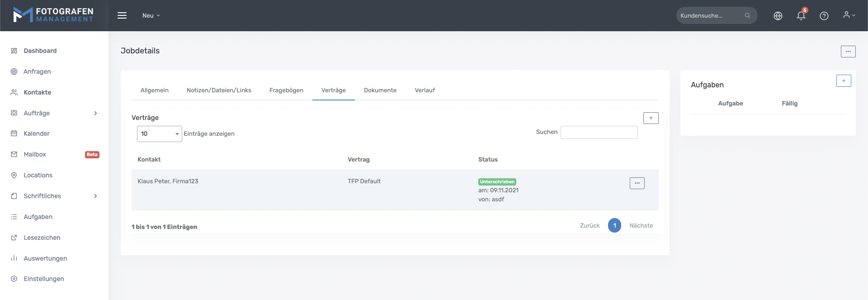Open row actions for Klaus Peter contract

point(637,183)
